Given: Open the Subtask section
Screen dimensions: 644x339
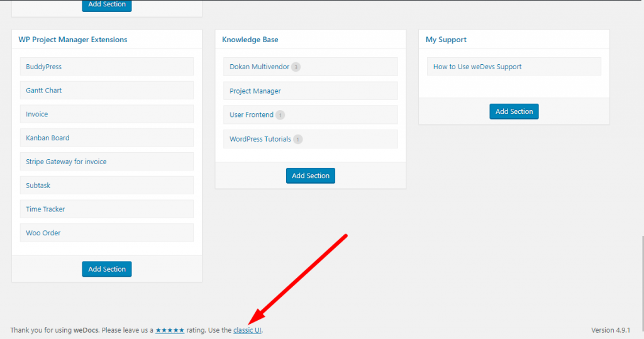Looking at the screenshot, I should coord(107,186).
